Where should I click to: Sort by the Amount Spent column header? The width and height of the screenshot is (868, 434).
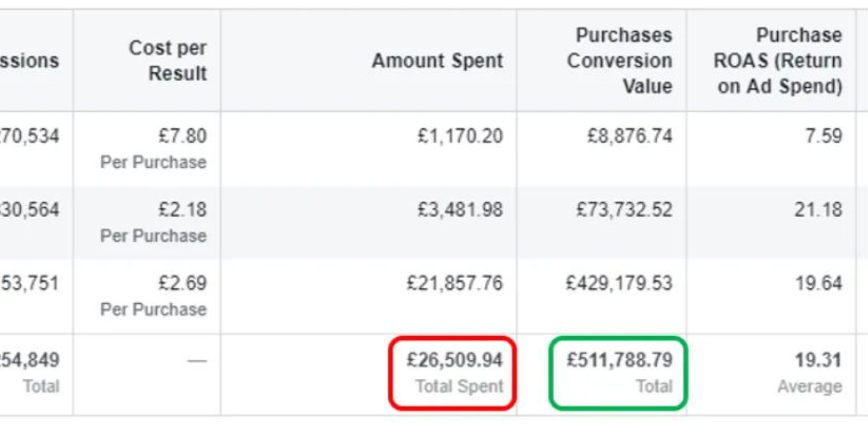437,60
